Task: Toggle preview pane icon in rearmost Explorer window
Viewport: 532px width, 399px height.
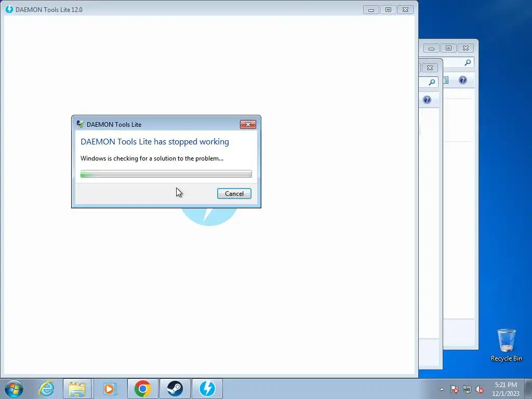Action: pos(445,80)
